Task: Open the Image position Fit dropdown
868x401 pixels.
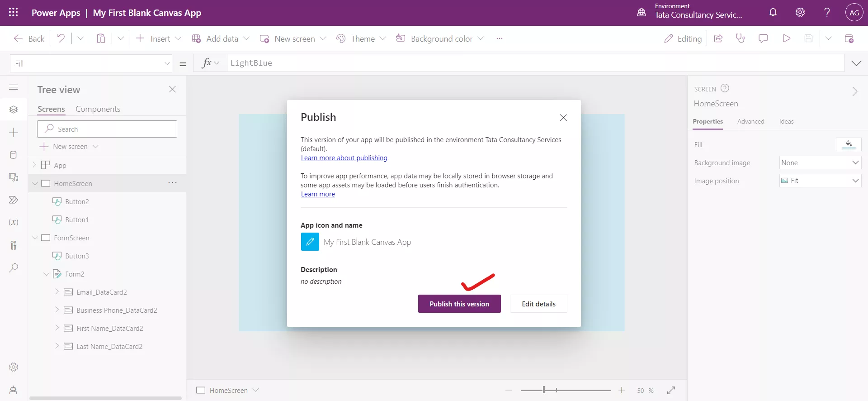Action: 820,181
